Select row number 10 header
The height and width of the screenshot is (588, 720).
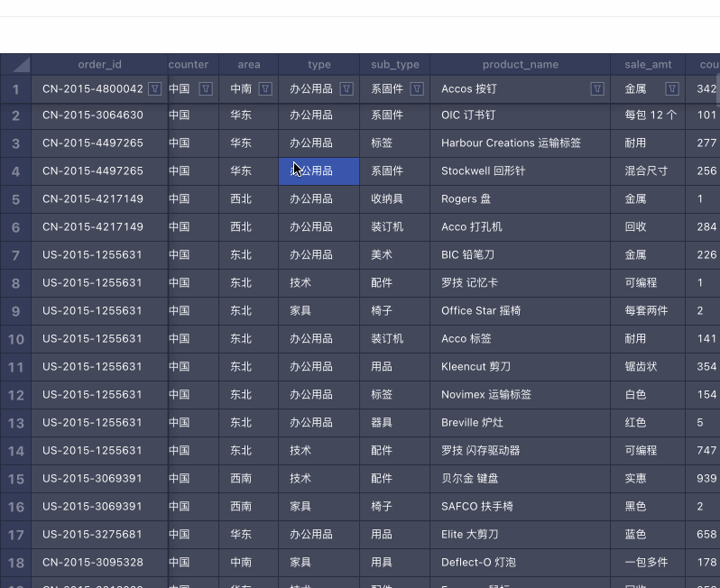coord(15,339)
